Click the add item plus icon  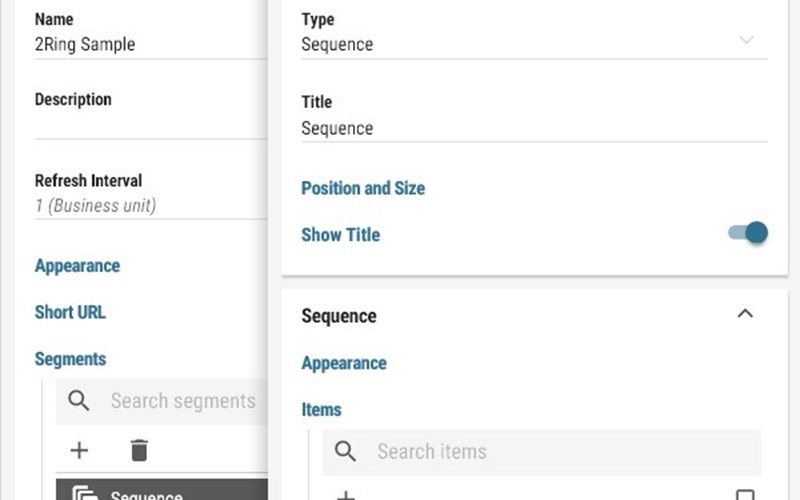point(345,495)
